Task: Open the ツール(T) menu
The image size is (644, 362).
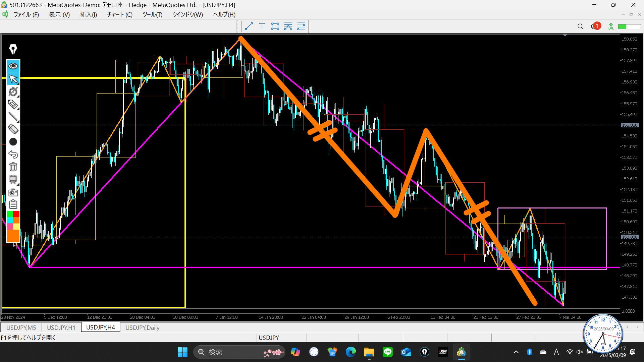Action: 152,14
